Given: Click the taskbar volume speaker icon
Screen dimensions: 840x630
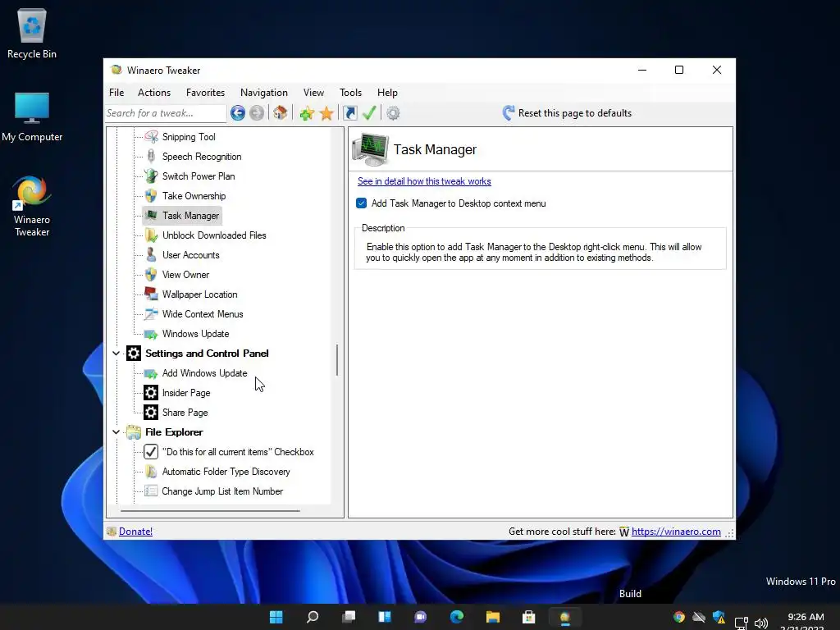Looking at the screenshot, I should [760, 623].
